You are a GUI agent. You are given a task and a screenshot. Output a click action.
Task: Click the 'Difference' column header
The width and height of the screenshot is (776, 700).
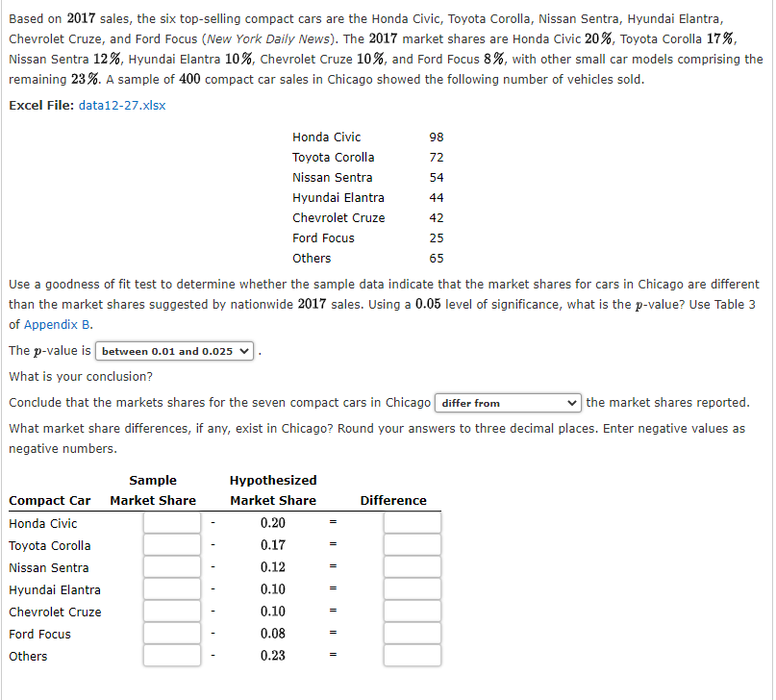pos(393,501)
